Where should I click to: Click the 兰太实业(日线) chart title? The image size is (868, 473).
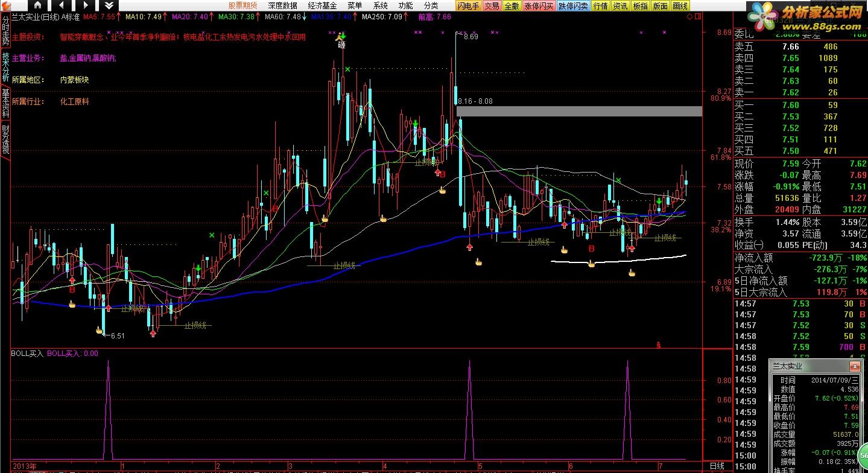pos(34,17)
